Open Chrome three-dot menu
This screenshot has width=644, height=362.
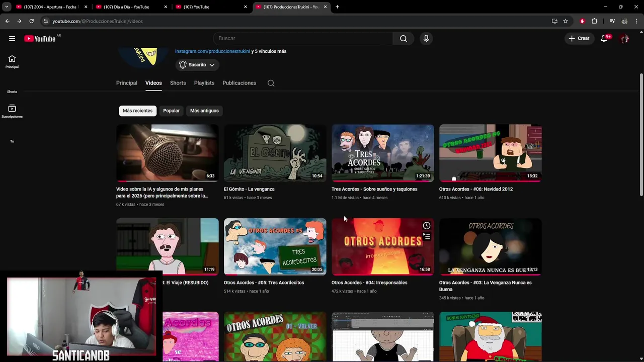coord(637,21)
